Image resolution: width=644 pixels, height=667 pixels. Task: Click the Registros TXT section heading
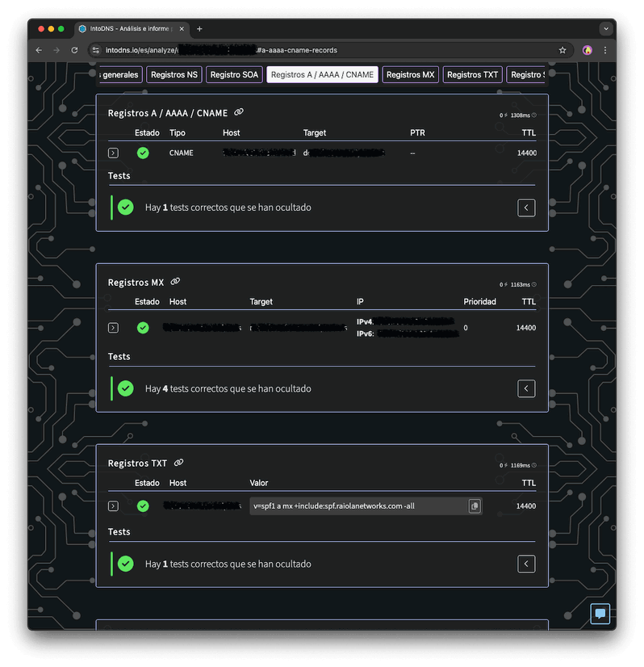coord(137,464)
